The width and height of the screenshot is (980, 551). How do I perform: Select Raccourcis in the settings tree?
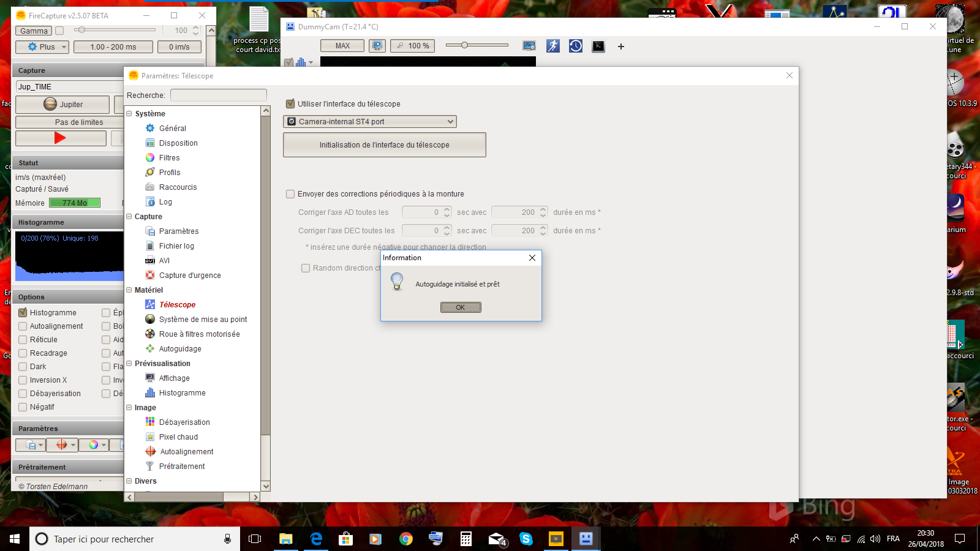178,187
